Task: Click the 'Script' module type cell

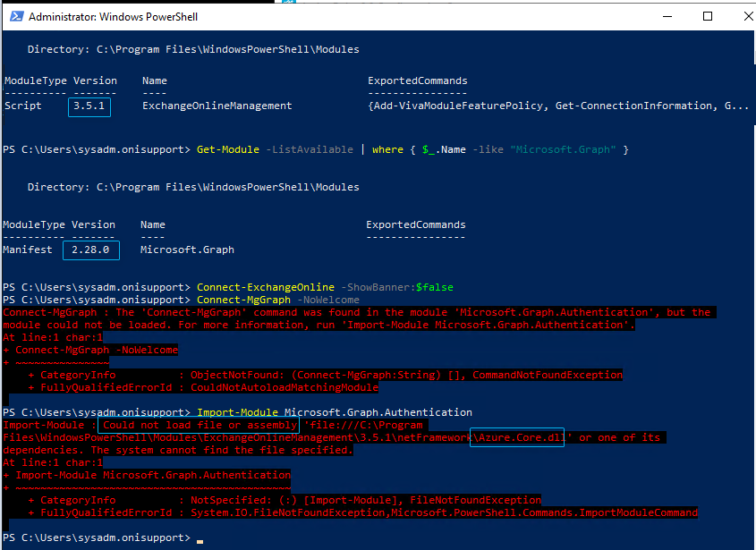Action: click(x=22, y=106)
